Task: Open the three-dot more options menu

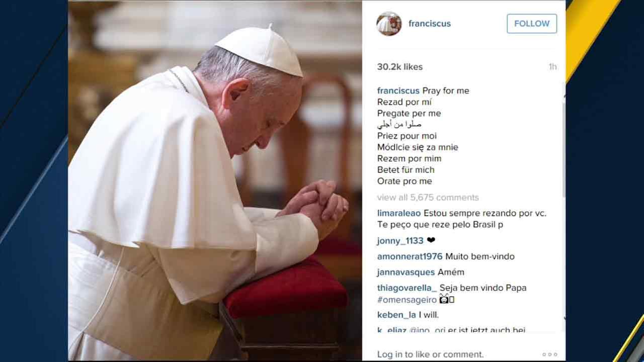Action: 550,354
